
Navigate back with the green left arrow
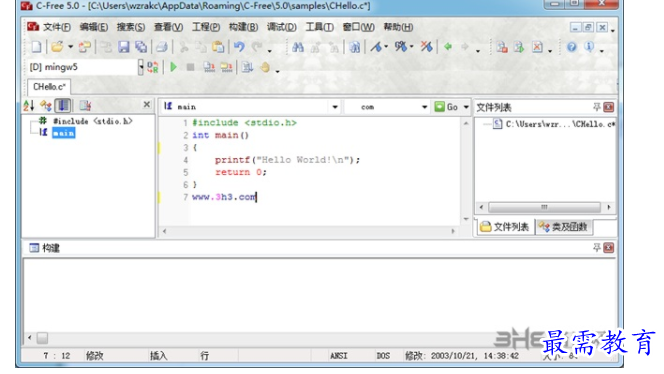click(448, 47)
